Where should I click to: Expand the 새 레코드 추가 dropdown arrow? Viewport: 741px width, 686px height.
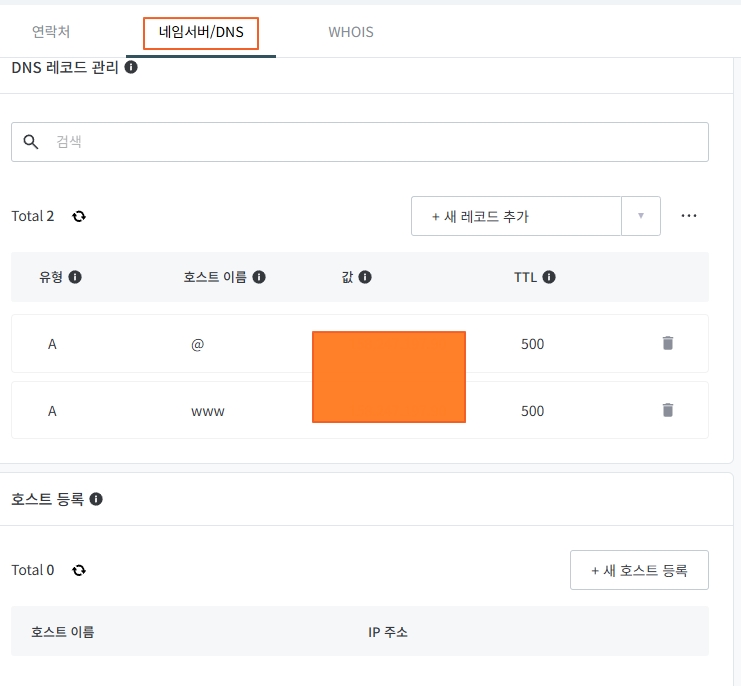tap(641, 216)
